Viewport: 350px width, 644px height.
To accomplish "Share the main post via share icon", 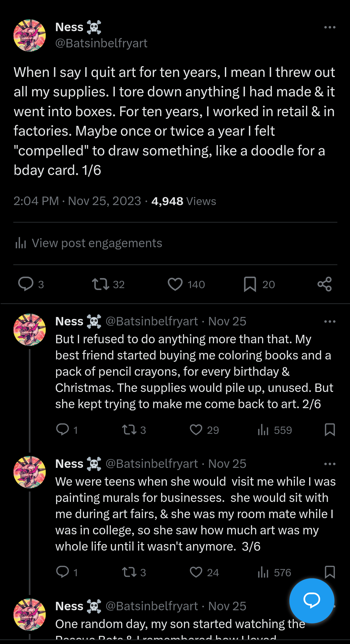I will 324,284.
